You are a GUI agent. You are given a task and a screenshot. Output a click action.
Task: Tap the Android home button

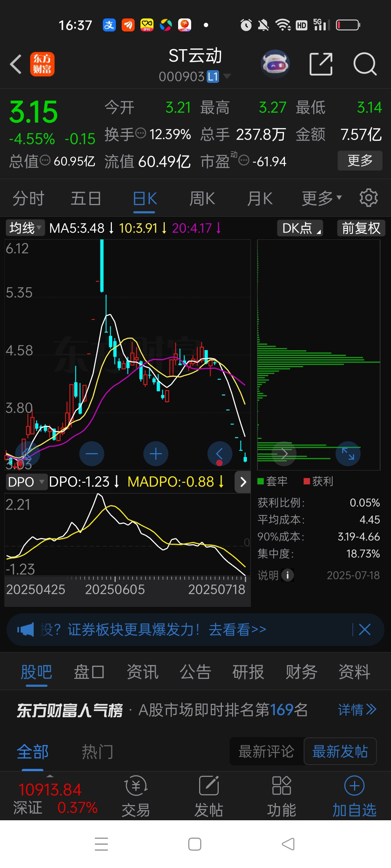(x=195, y=844)
